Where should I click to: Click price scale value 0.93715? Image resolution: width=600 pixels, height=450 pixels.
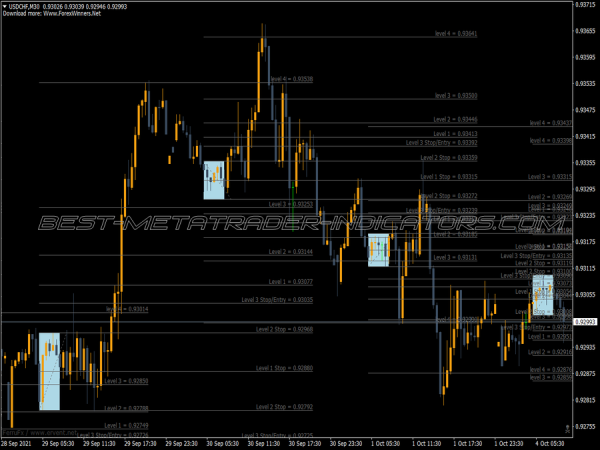pos(585,5)
